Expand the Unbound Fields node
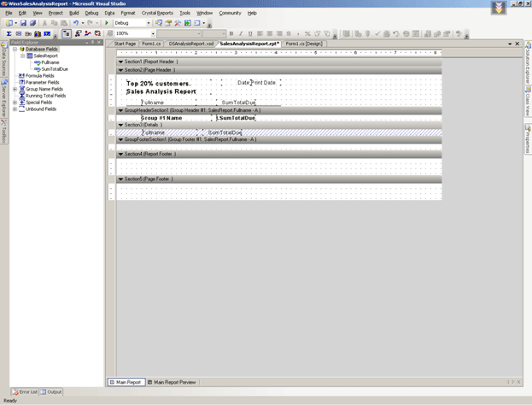The width and height of the screenshot is (532, 406). tap(15, 109)
